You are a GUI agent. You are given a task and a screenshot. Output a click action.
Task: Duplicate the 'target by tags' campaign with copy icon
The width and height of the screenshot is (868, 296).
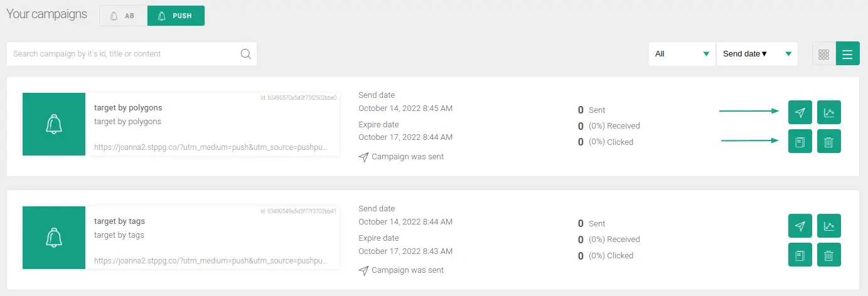click(x=800, y=255)
